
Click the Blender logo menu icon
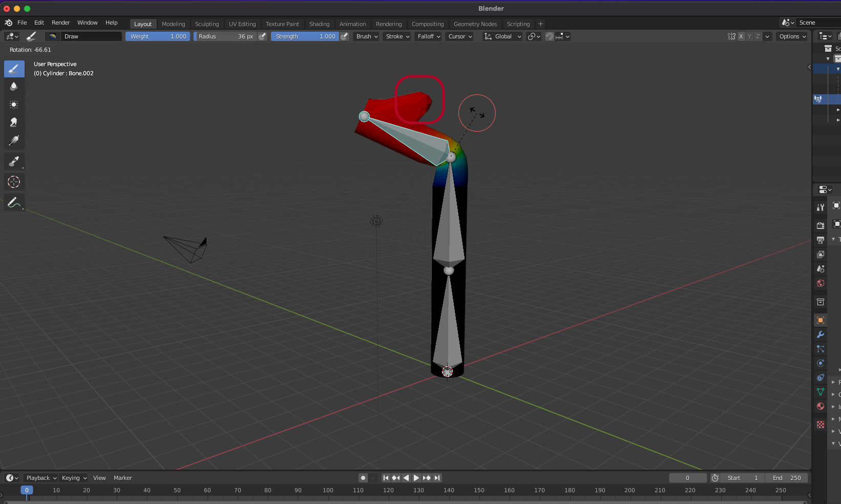coord(8,23)
